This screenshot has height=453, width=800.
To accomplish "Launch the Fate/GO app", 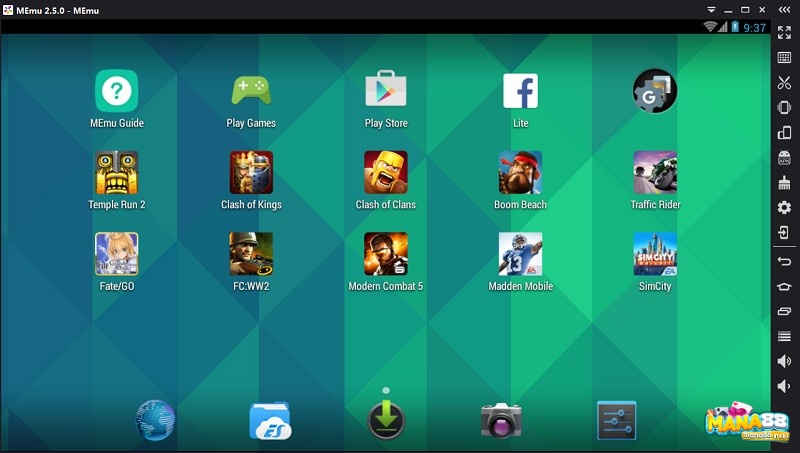I will [x=116, y=254].
